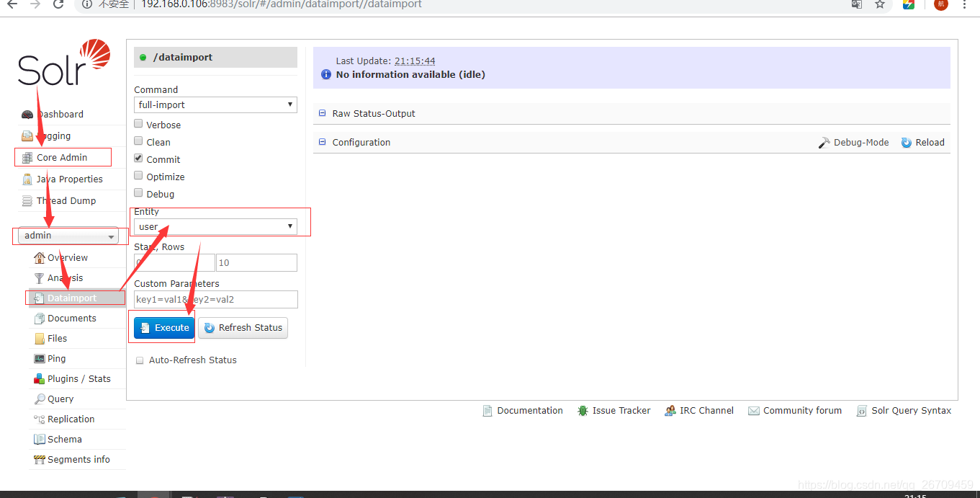Click the Overview house icon

(40, 257)
